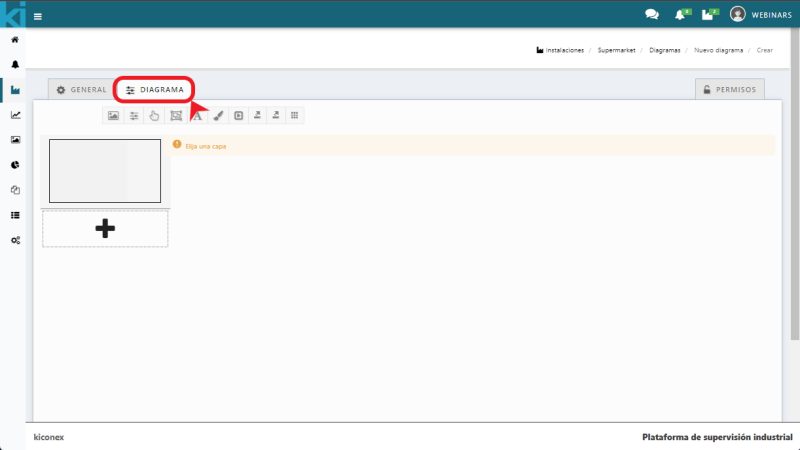The image size is (800, 450).
Task: Switch to the Permisos tab
Action: coord(731,90)
